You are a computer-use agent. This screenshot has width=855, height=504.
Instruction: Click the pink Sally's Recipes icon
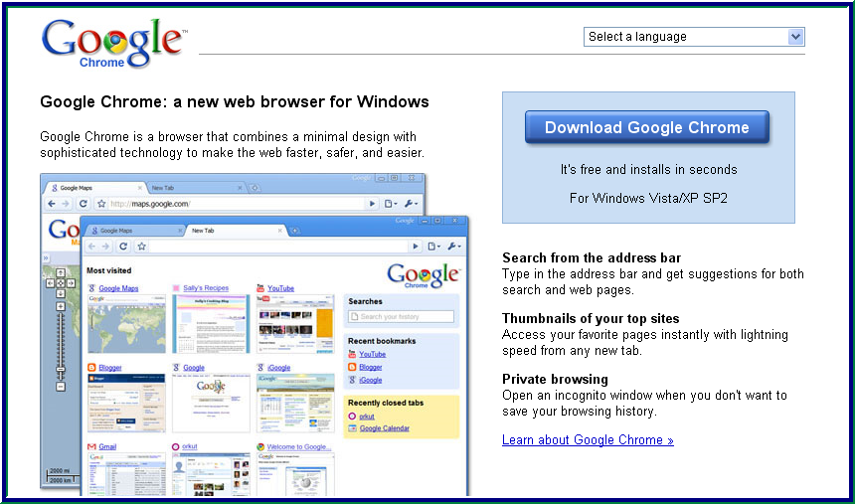pos(176,288)
